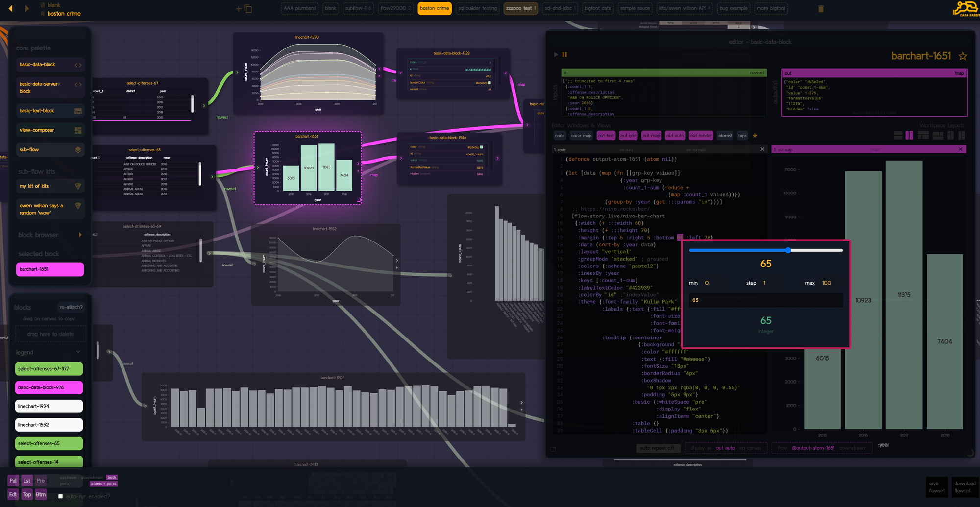Open the view-composer palette entry icon
The width and height of the screenshot is (980, 507).
click(x=78, y=130)
